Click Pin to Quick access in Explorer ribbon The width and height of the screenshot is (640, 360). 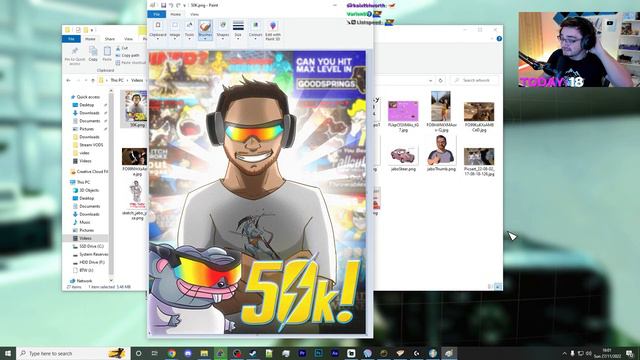[75, 56]
